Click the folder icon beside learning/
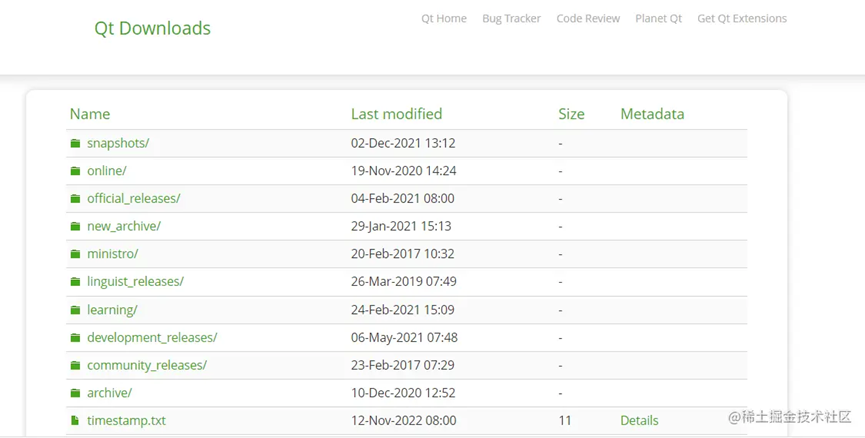 click(75, 310)
